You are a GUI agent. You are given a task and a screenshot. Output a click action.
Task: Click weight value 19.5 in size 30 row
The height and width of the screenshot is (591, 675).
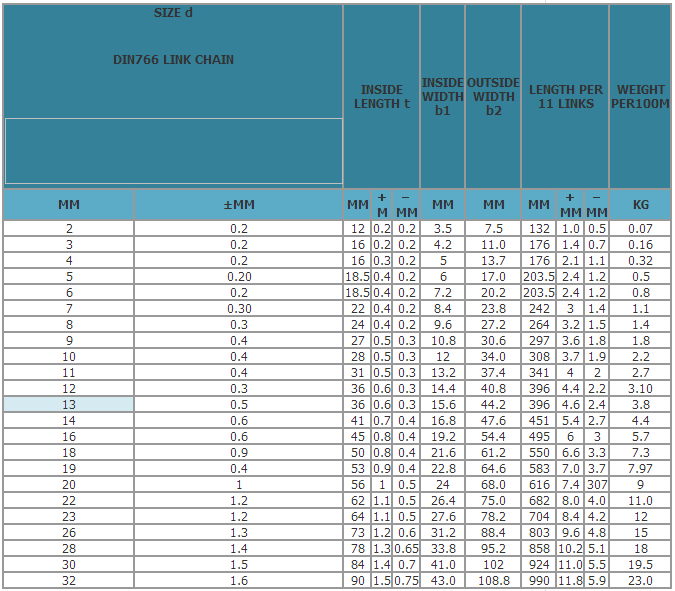coord(640,564)
